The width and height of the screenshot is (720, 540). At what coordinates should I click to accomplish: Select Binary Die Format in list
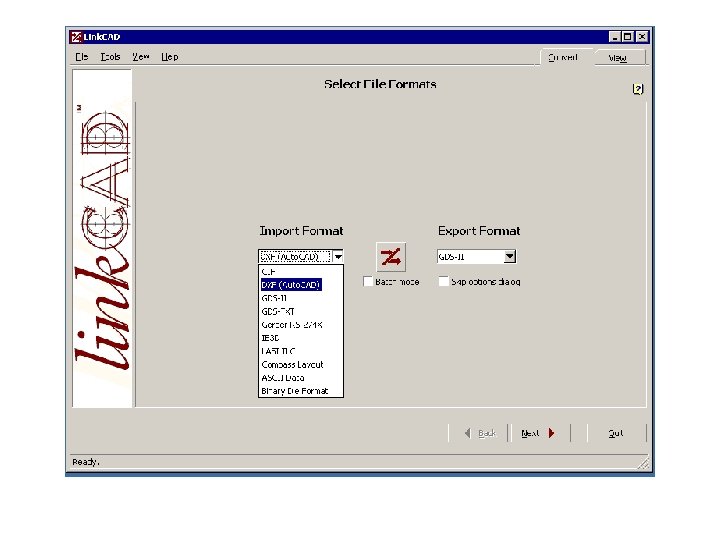point(301,391)
